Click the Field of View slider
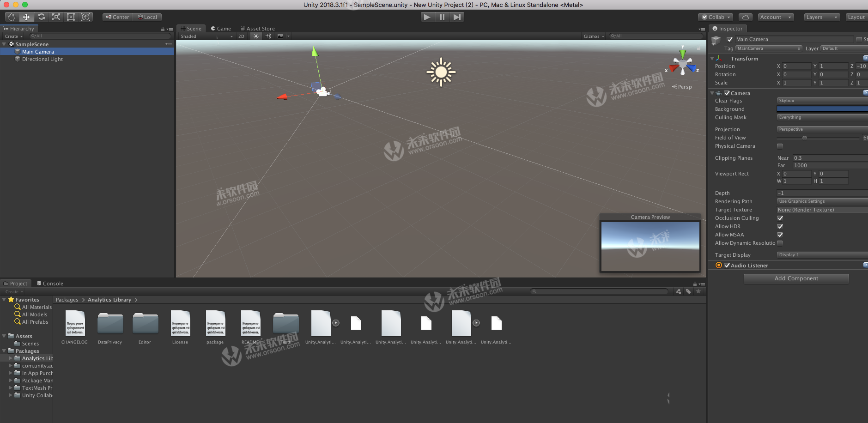 (819, 138)
